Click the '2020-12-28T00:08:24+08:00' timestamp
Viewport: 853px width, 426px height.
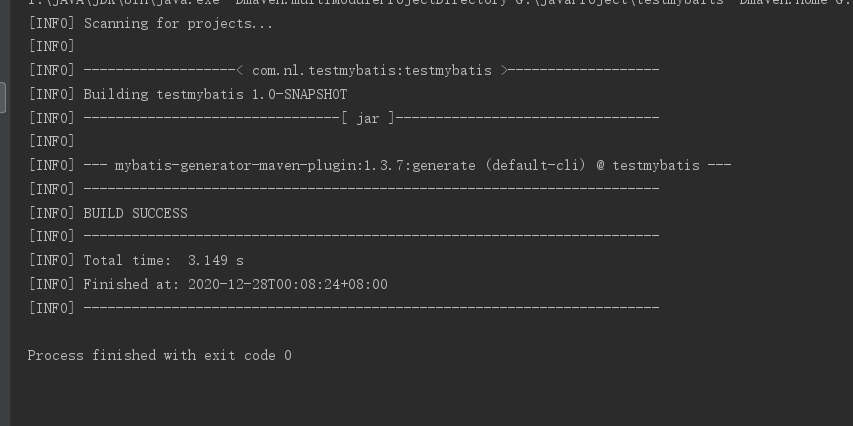tap(288, 285)
